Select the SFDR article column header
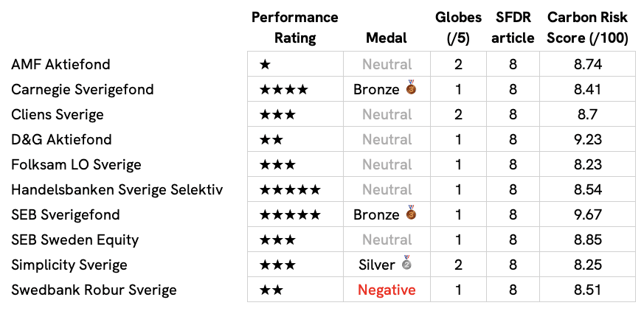The width and height of the screenshot is (644, 311). pos(513,27)
